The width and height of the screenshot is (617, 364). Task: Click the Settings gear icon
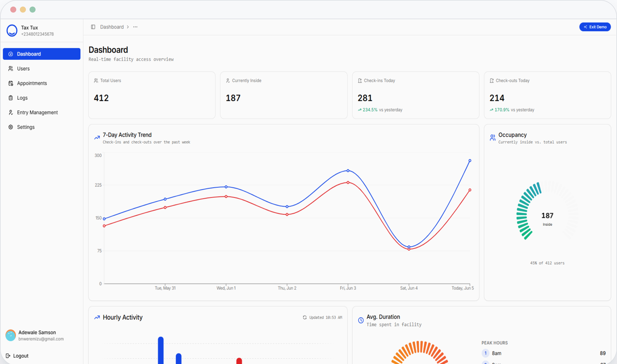(11, 127)
